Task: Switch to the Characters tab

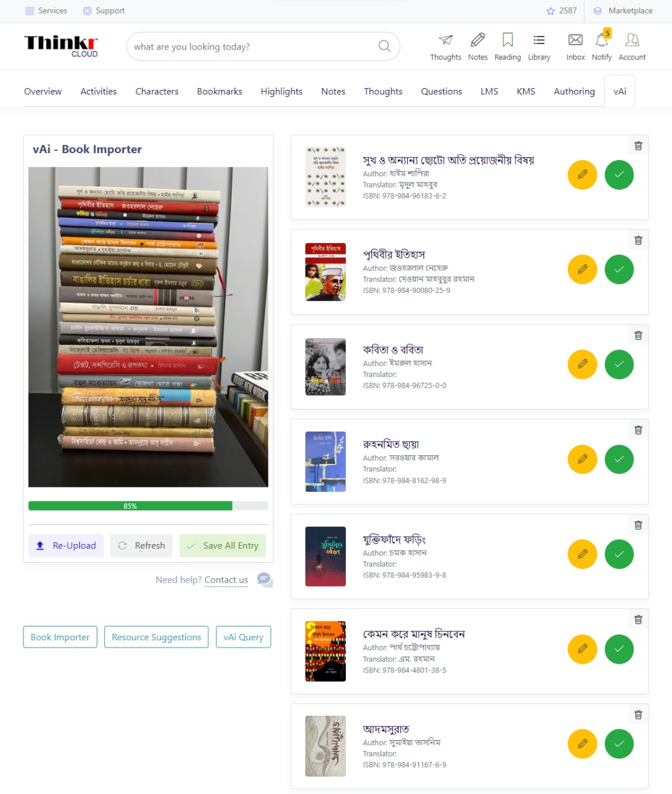Action: (157, 91)
